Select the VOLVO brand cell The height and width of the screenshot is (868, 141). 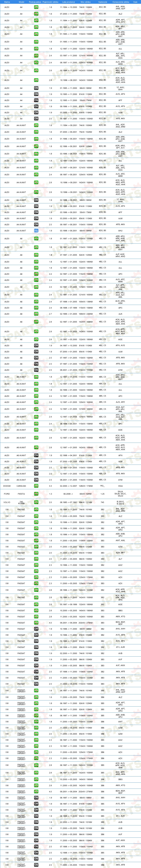pyautogui.click(x=7, y=502)
